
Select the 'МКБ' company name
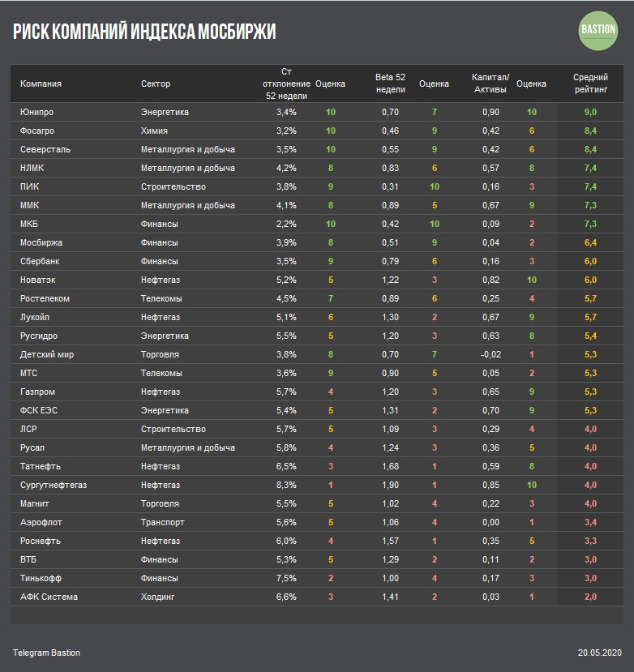(29, 225)
